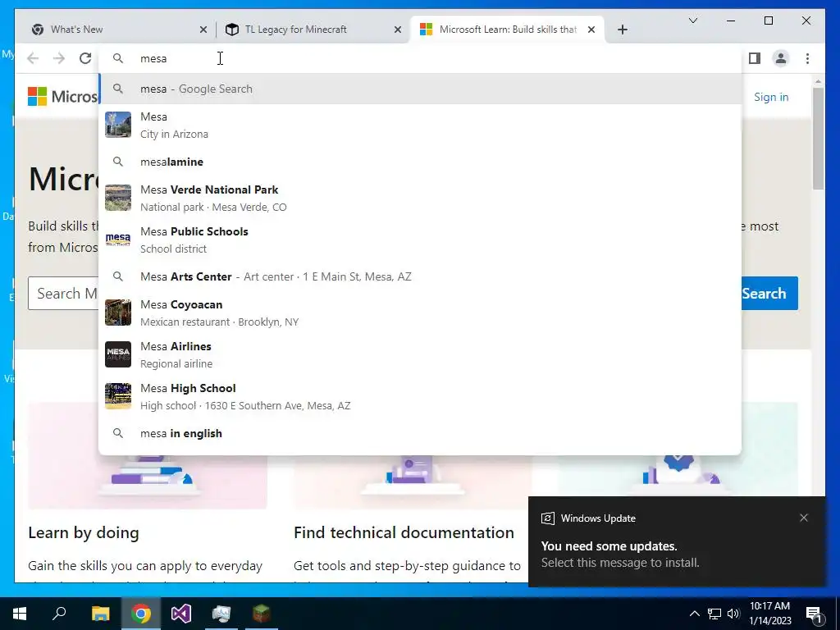This screenshot has width=840, height=630.
Task: Open Chrome three-dot menu
Action: pyautogui.click(x=807, y=58)
